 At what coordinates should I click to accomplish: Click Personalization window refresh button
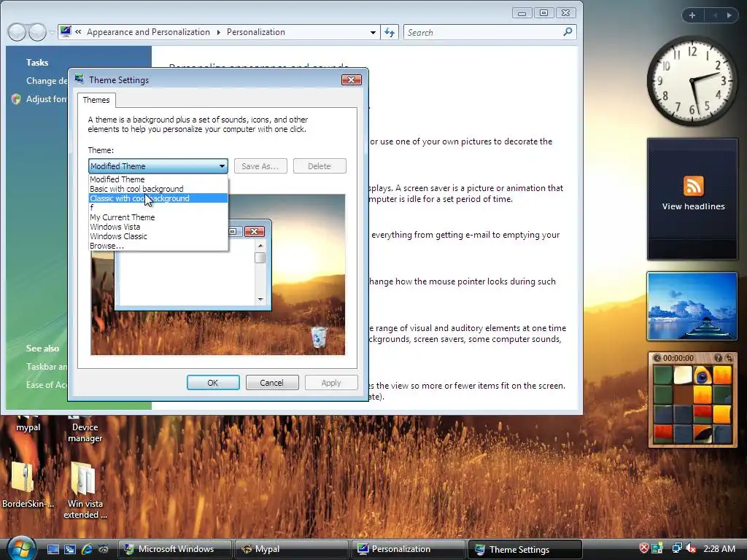[390, 32]
